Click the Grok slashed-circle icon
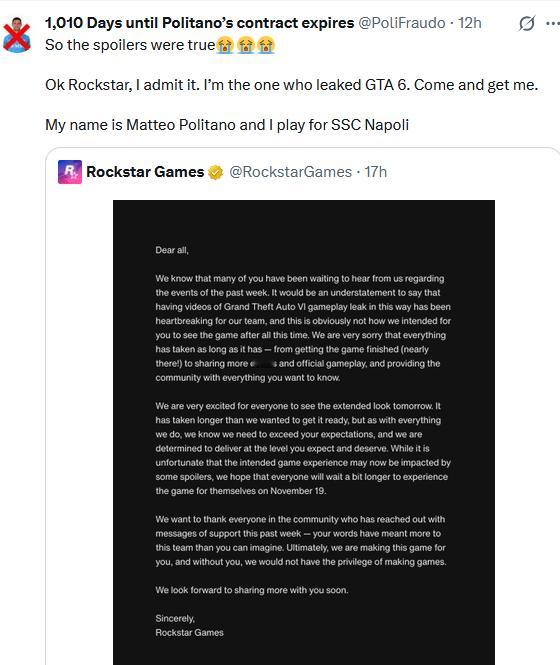Viewport: 560px width, 665px height. point(526,23)
